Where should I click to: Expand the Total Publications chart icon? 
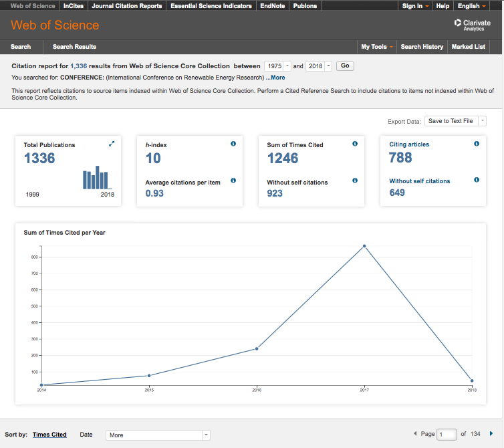pos(112,144)
